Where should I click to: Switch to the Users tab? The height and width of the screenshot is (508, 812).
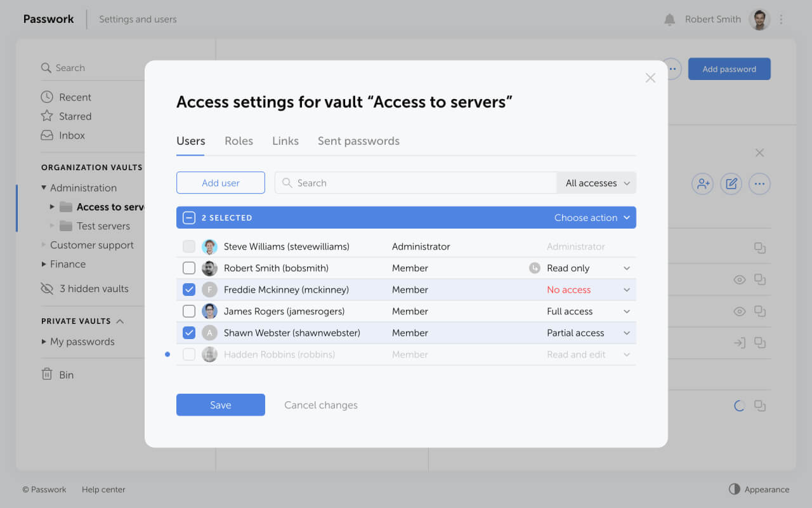coord(190,141)
